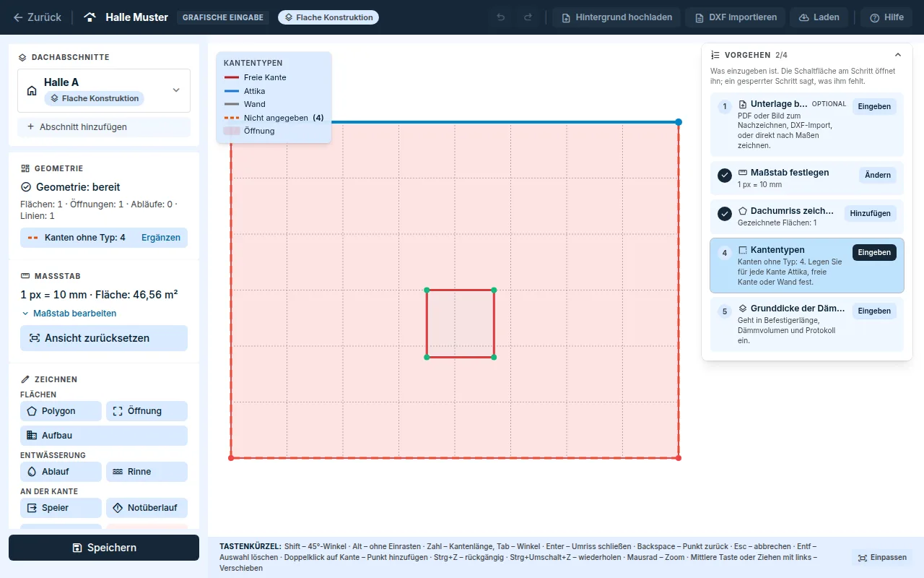
Task: Upload background via Hintergrund hochladen
Action: tap(616, 17)
